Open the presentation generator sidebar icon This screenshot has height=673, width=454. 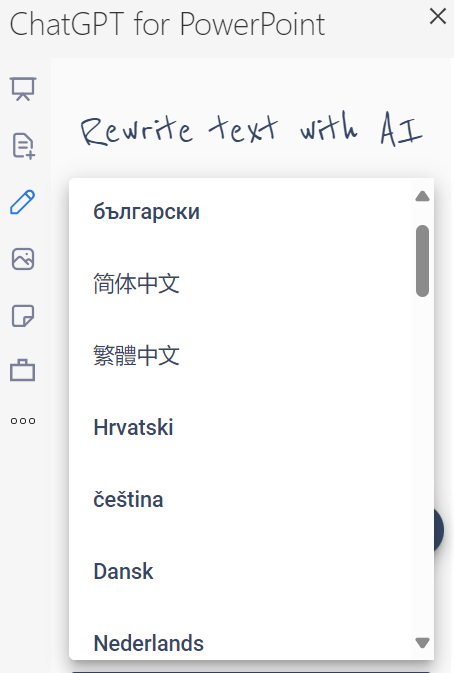(x=23, y=89)
